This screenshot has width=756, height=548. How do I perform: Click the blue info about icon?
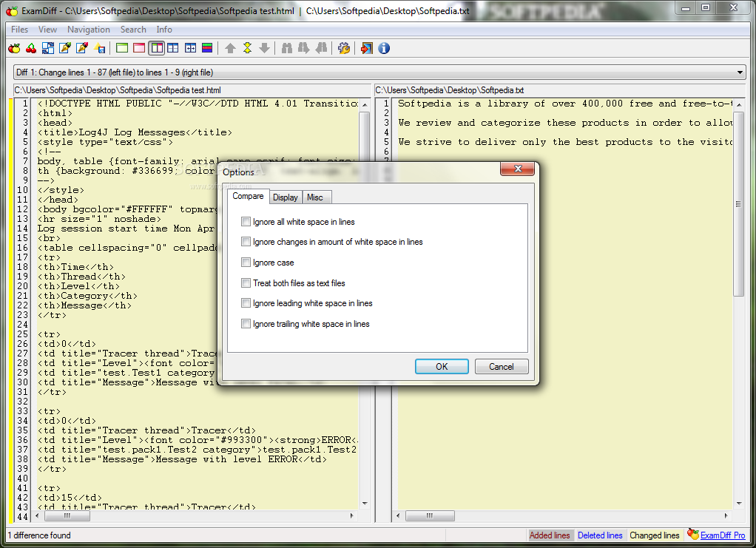pyautogui.click(x=384, y=48)
